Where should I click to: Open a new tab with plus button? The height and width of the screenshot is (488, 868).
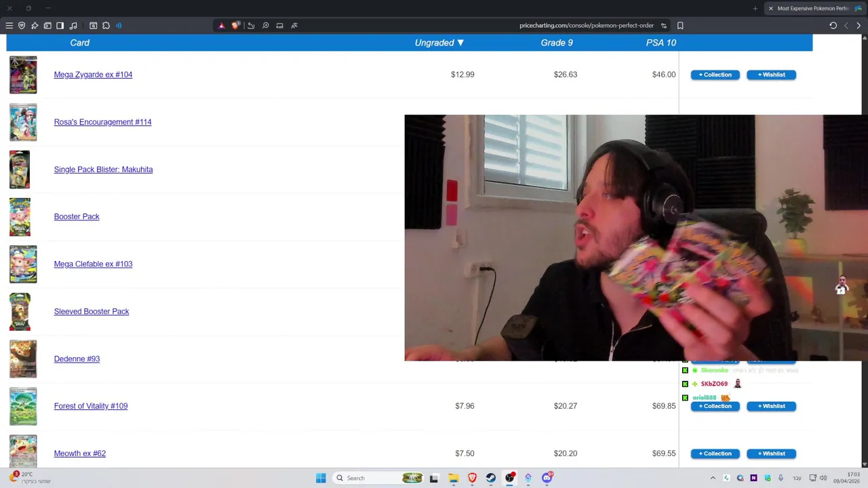(755, 8)
